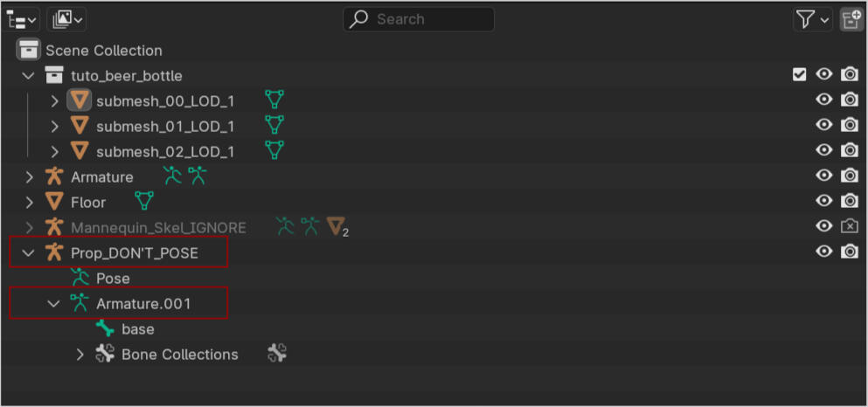Click the Bone Collections icon

click(x=105, y=355)
